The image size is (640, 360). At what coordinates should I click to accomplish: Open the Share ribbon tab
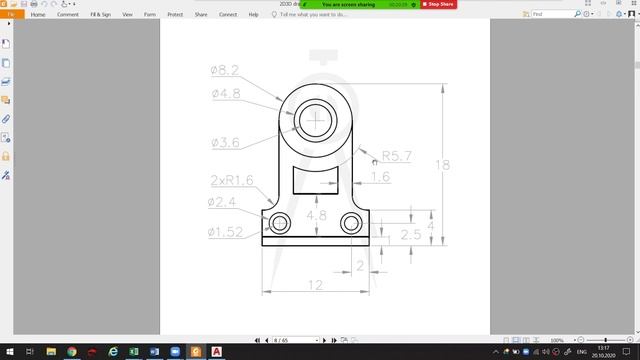coord(201,14)
